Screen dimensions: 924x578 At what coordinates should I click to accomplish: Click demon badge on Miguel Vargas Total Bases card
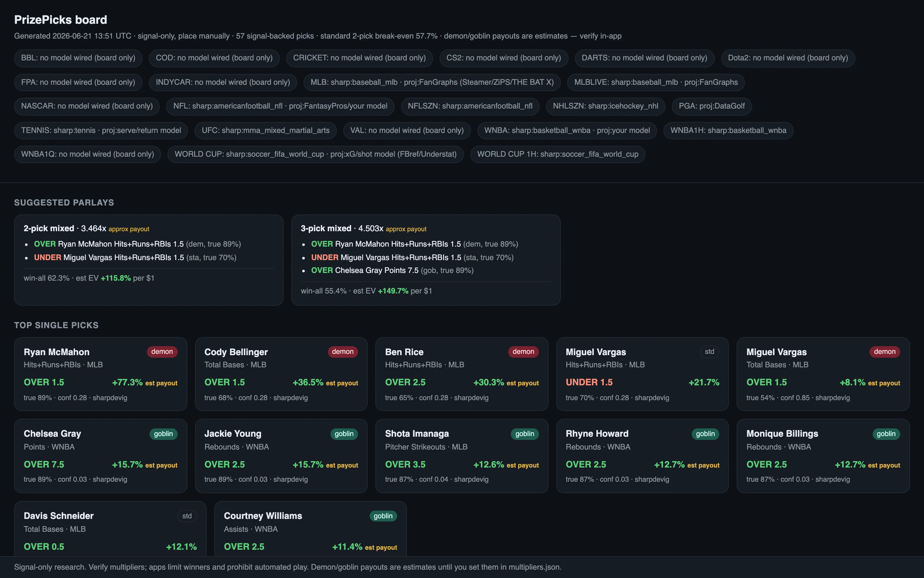885,352
